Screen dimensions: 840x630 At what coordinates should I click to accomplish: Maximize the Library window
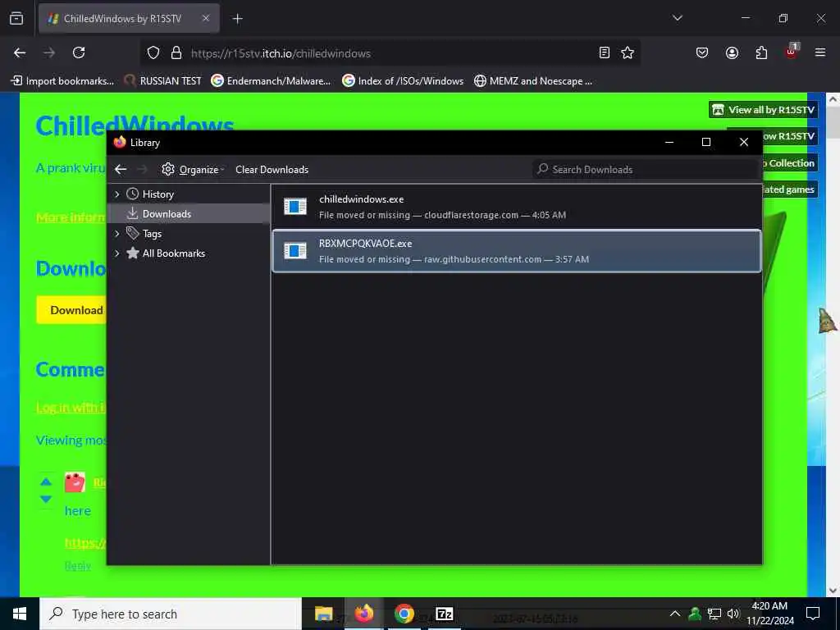(706, 142)
